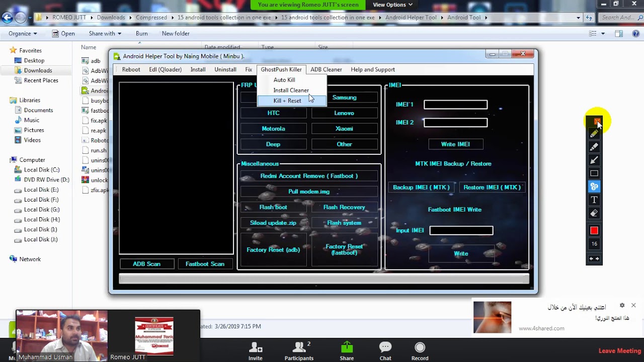Open the Install menu
644x362 pixels.
click(x=198, y=69)
